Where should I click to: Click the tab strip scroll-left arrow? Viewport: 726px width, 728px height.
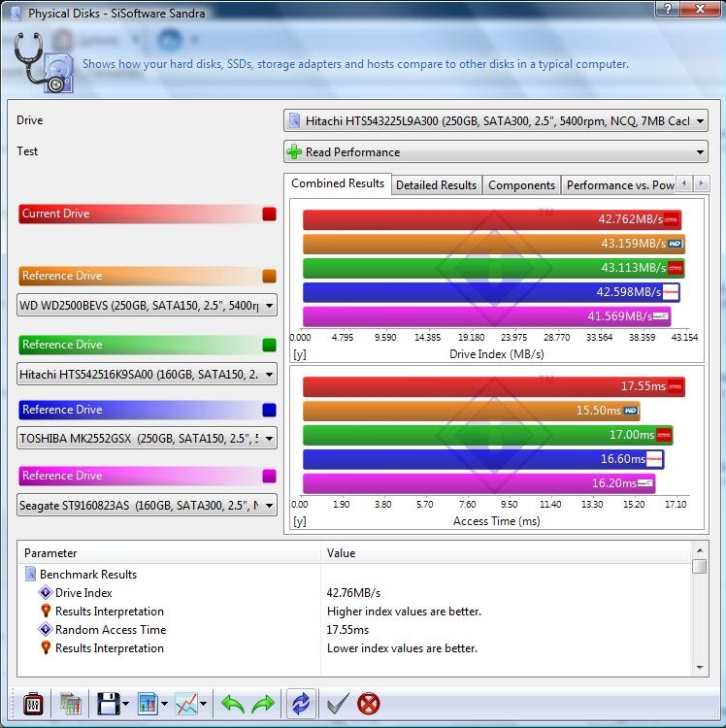click(x=684, y=183)
